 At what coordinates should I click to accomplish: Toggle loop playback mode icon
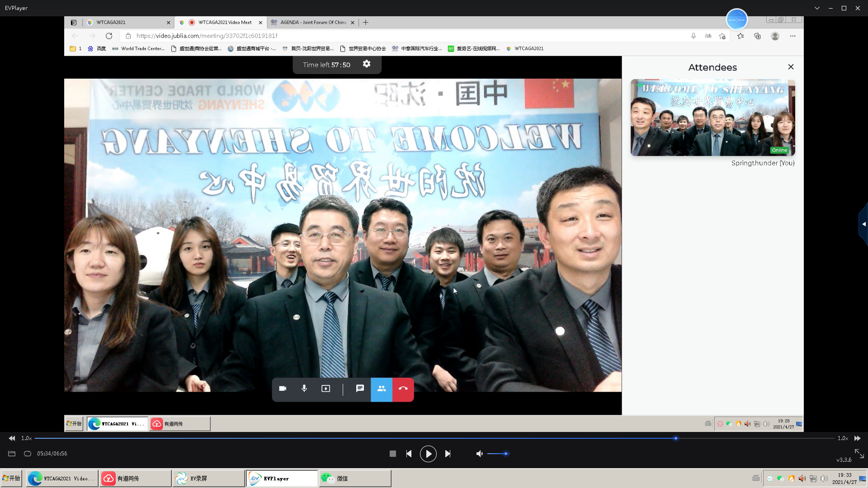[x=28, y=454]
